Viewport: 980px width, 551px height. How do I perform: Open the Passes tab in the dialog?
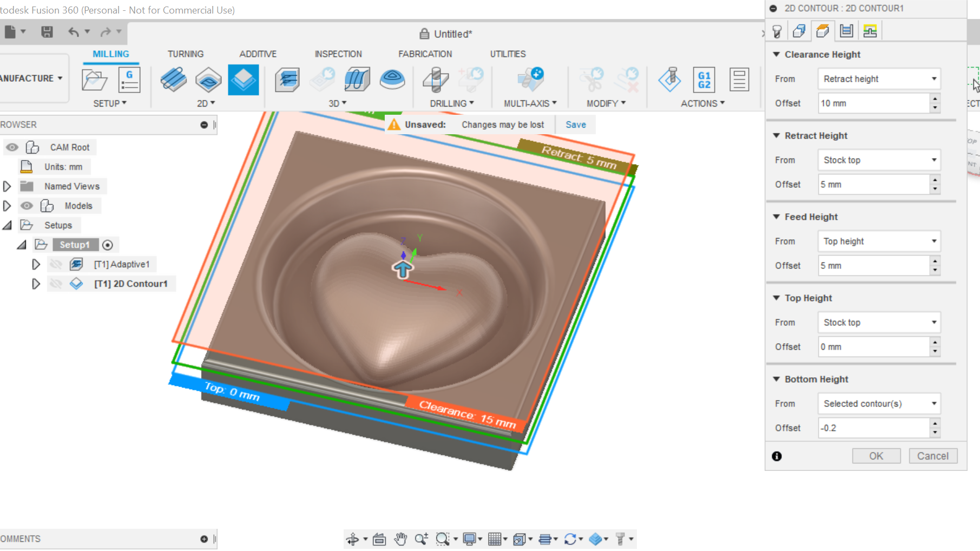[x=846, y=30]
